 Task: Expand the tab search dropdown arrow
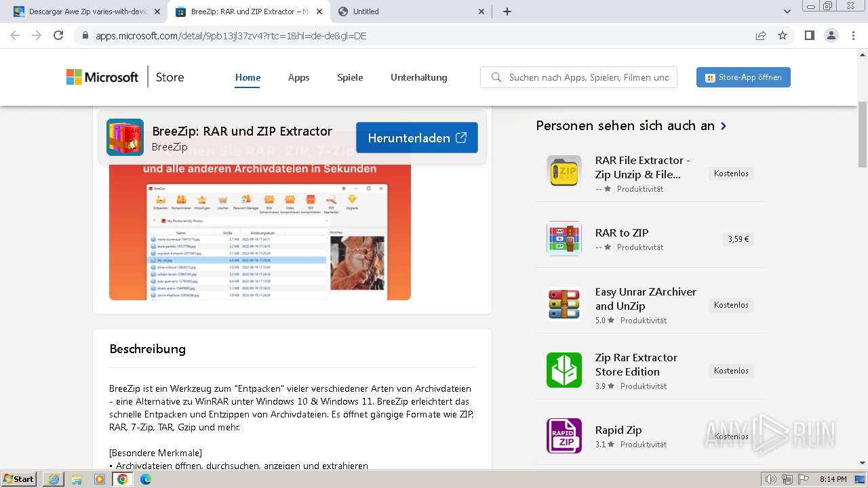787,12
